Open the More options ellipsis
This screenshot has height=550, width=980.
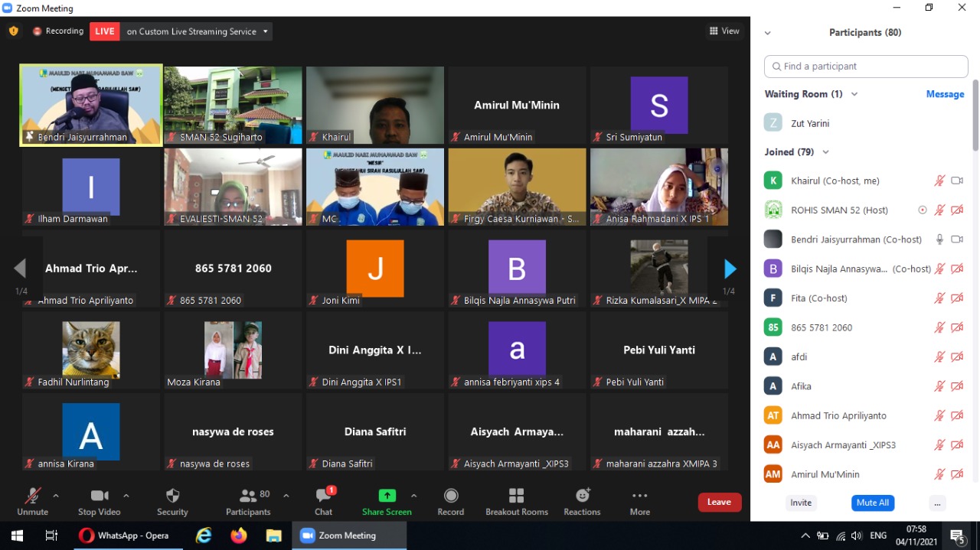[x=640, y=496]
